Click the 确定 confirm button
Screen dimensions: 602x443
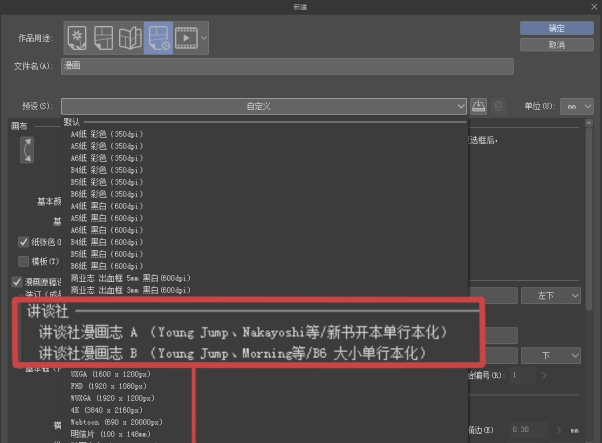[557, 28]
